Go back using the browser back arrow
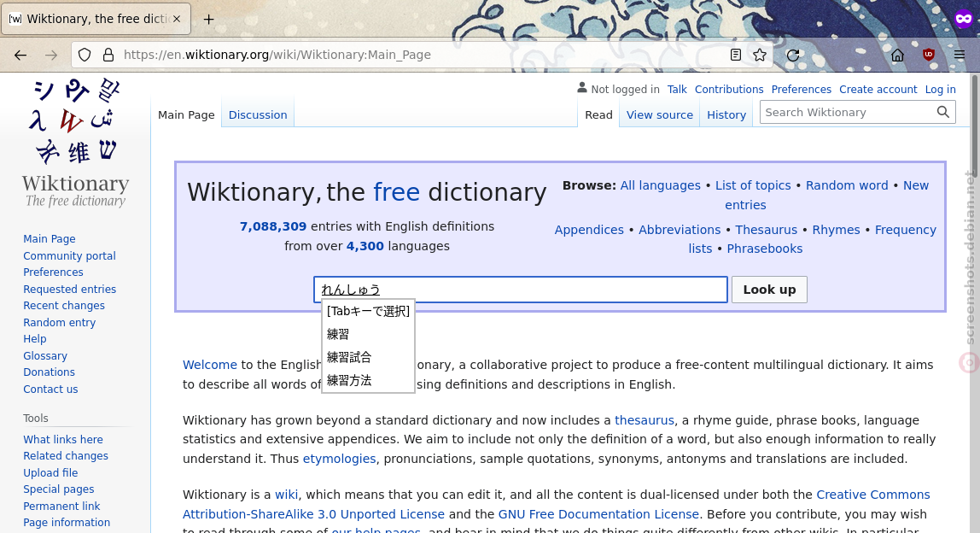The image size is (980, 533). (20, 55)
